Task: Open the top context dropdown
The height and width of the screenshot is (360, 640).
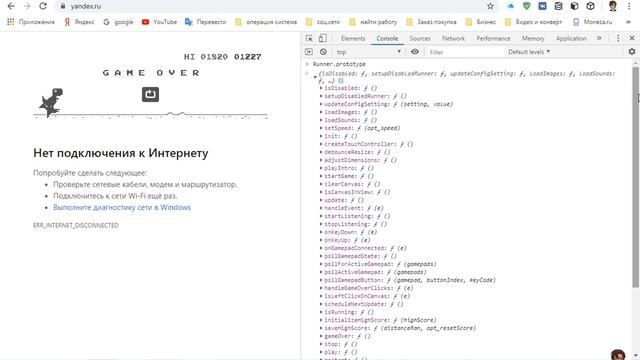Action: (368, 52)
